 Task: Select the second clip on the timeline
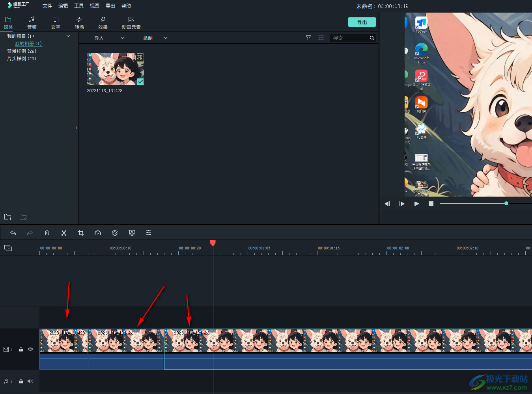pyautogui.click(x=126, y=349)
